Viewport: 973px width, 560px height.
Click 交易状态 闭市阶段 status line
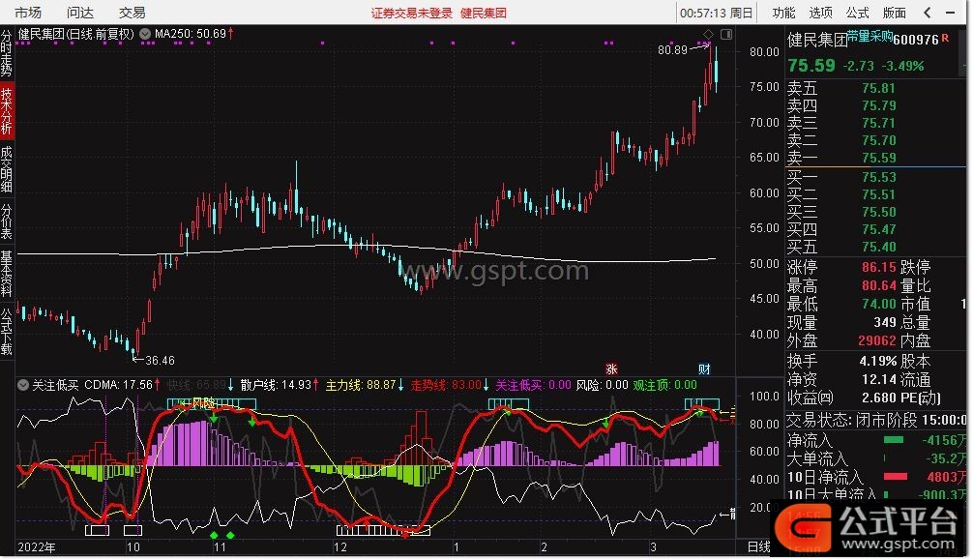(x=877, y=421)
